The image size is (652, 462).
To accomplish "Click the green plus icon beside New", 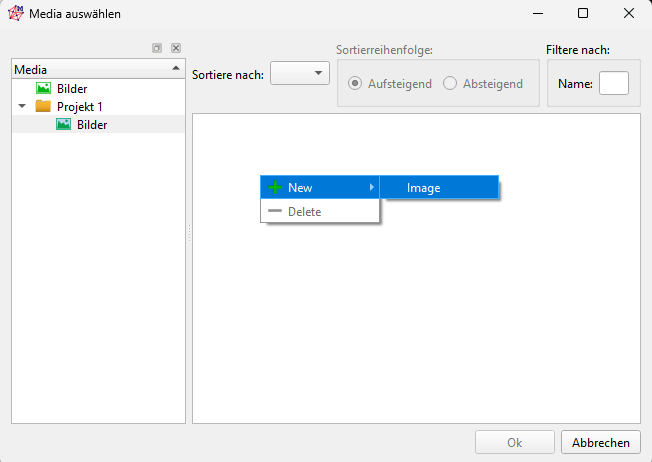I will point(275,188).
